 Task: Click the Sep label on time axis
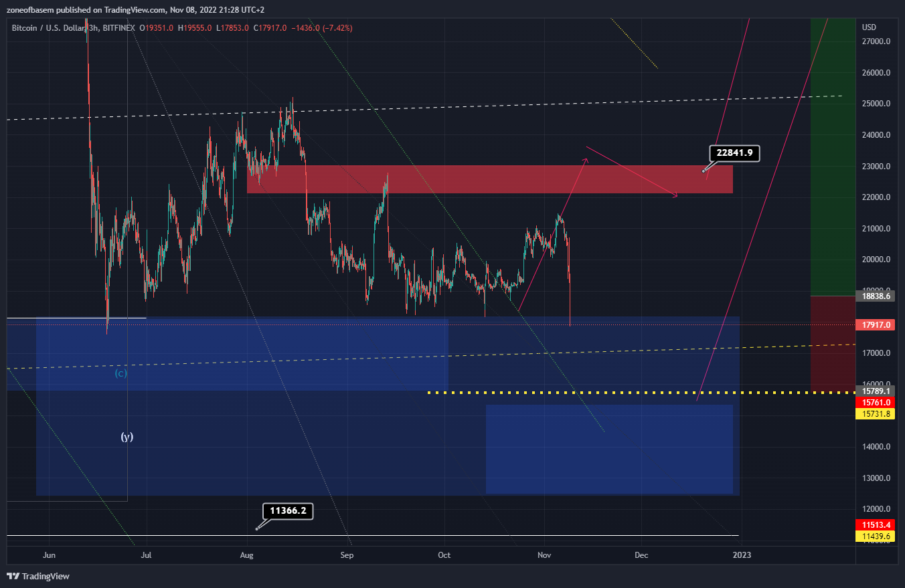click(x=346, y=555)
